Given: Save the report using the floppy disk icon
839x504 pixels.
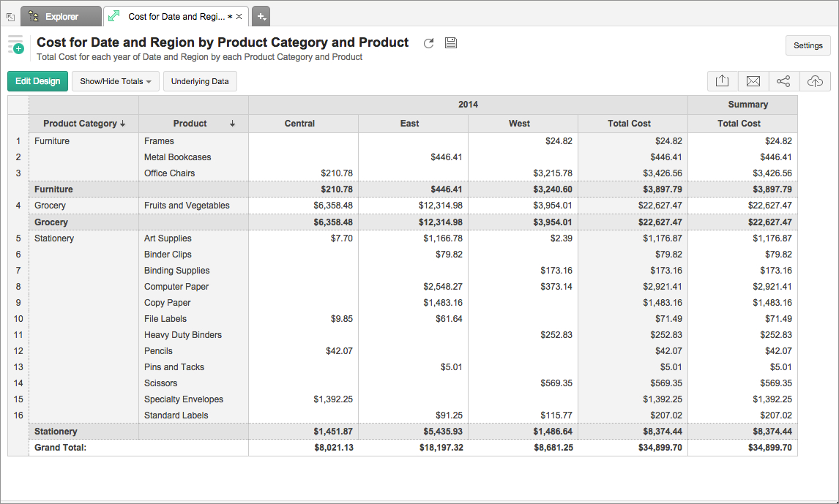Looking at the screenshot, I should coord(451,43).
